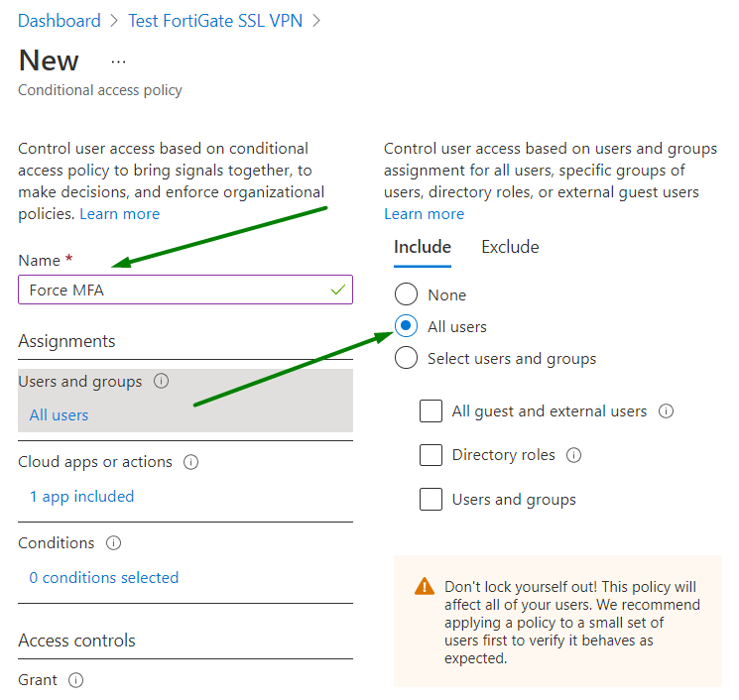Click info icon for guest and external users

tap(667, 411)
